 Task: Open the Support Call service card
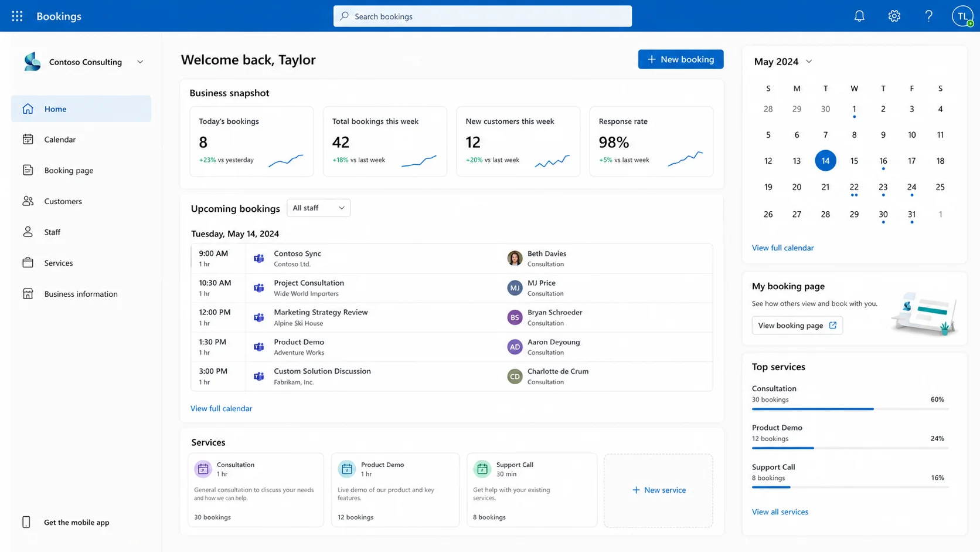[532, 490]
